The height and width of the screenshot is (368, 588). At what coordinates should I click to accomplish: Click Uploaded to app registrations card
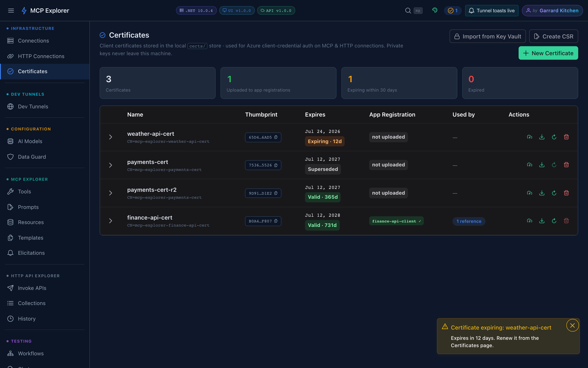tap(278, 83)
